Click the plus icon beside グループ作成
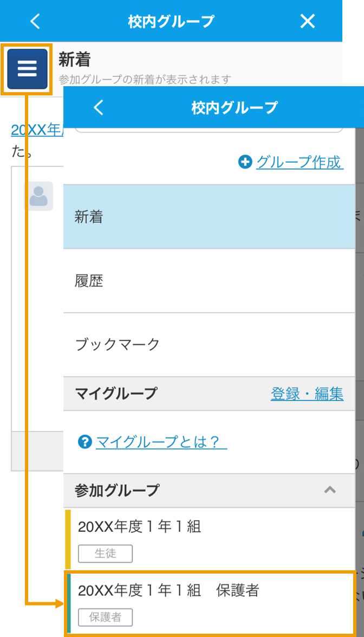Screen dimensions: 364x637 point(245,163)
